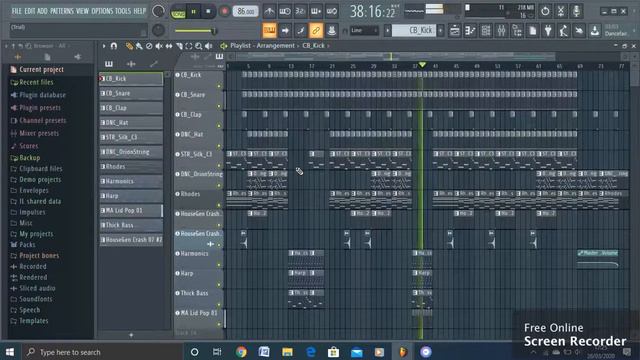The width and height of the screenshot is (640, 360).
Task: Open the TOOLS menu
Action: [x=123, y=11]
